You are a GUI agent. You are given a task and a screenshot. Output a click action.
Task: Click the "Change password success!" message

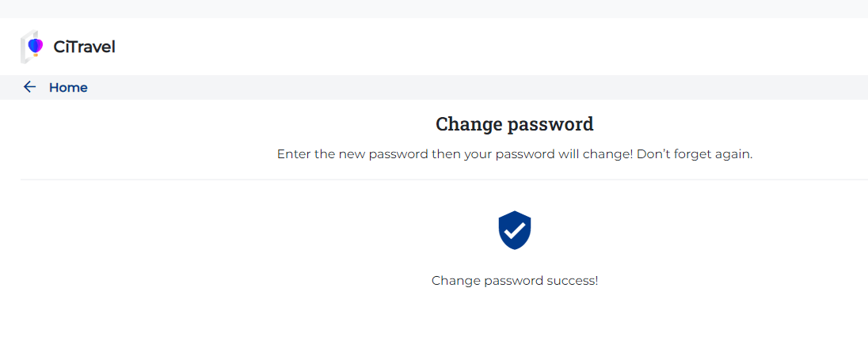514,281
